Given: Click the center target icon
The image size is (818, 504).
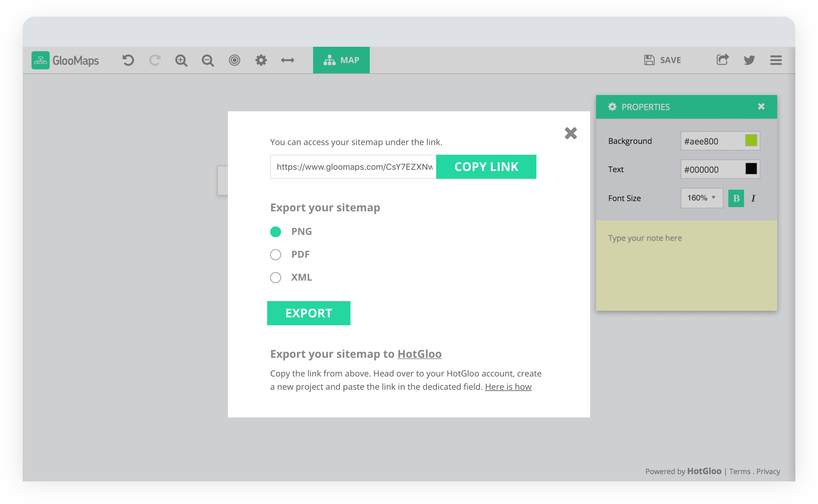Looking at the screenshot, I should 234,60.
